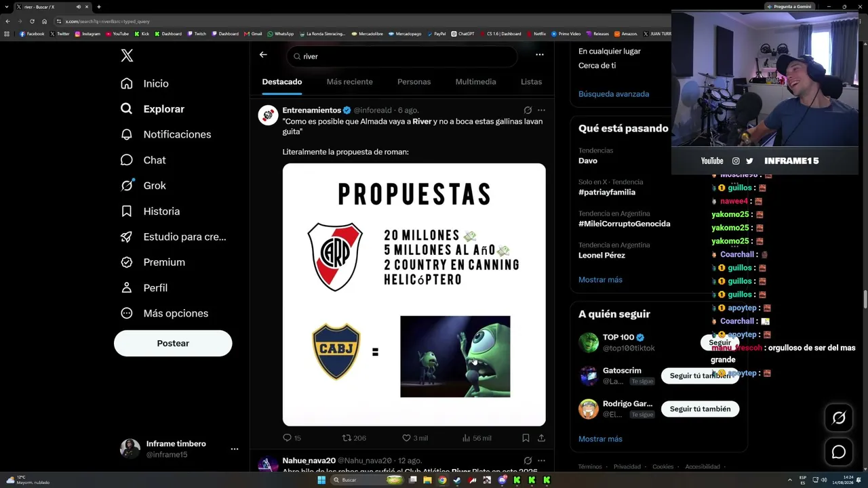The width and height of the screenshot is (868, 488).
Task: Open the TOP 100 suggested profile
Action: tap(618, 338)
